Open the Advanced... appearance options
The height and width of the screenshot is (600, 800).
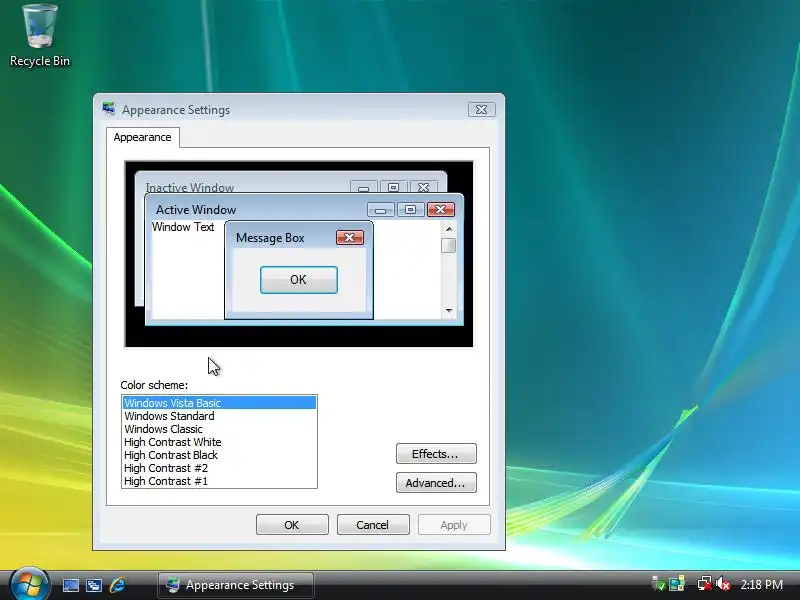(436, 483)
